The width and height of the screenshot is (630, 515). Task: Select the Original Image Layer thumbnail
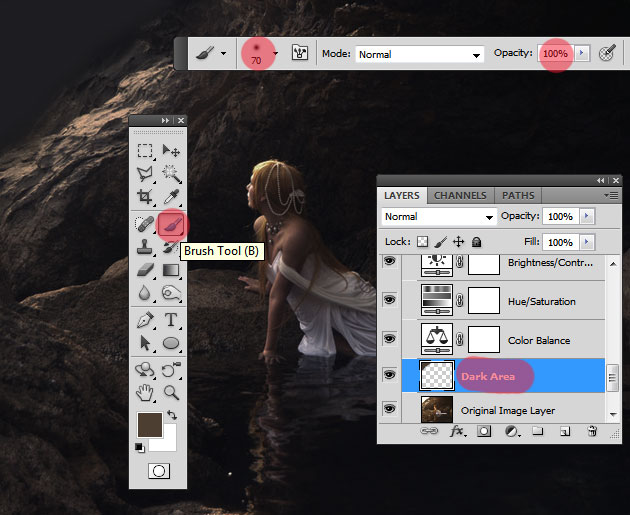point(437,409)
